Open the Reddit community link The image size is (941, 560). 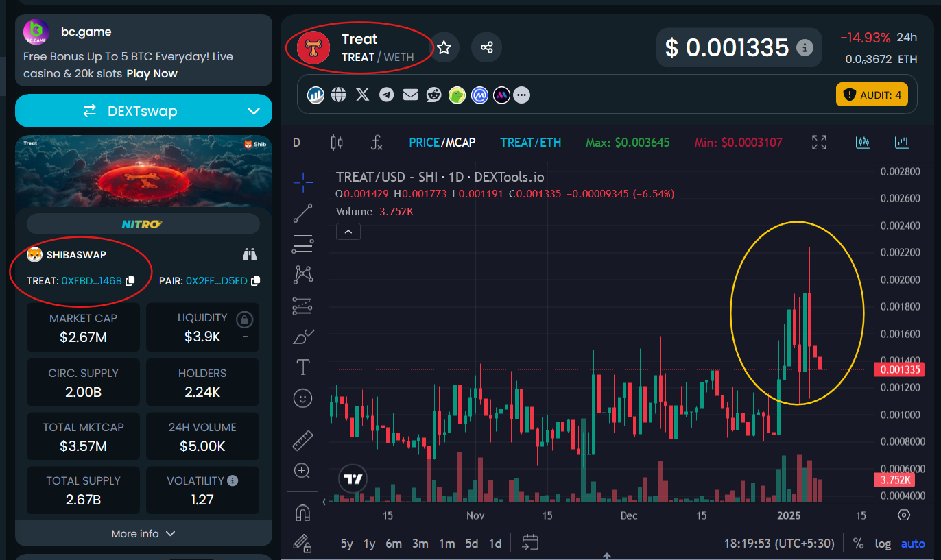click(433, 95)
